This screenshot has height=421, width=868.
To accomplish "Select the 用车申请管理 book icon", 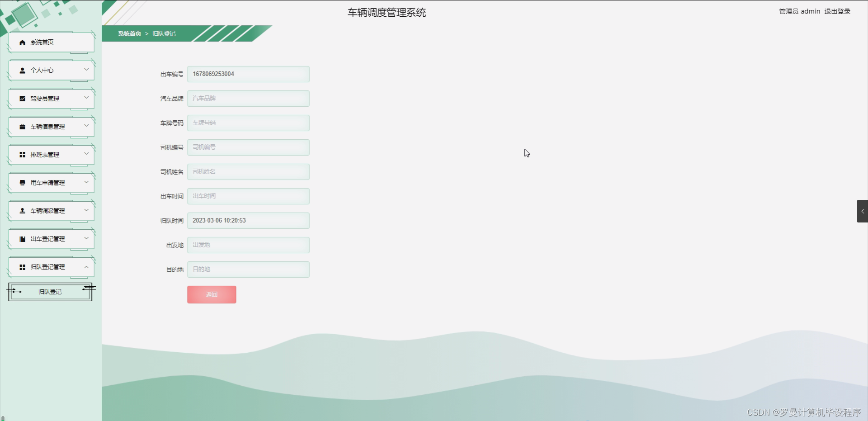I will [23, 183].
